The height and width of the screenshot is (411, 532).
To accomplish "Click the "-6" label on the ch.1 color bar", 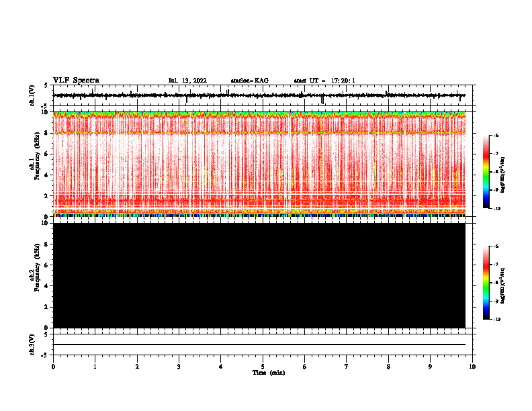I will 496,135.
